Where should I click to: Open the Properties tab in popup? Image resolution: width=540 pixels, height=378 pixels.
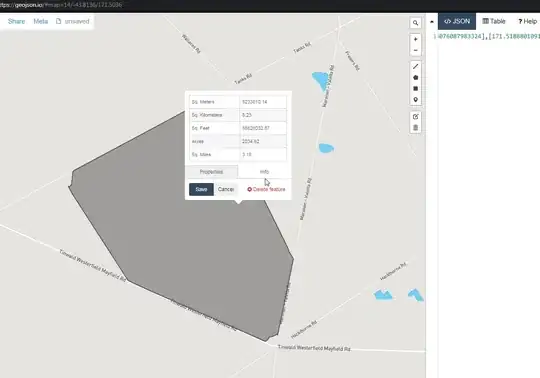tap(211, 172)
